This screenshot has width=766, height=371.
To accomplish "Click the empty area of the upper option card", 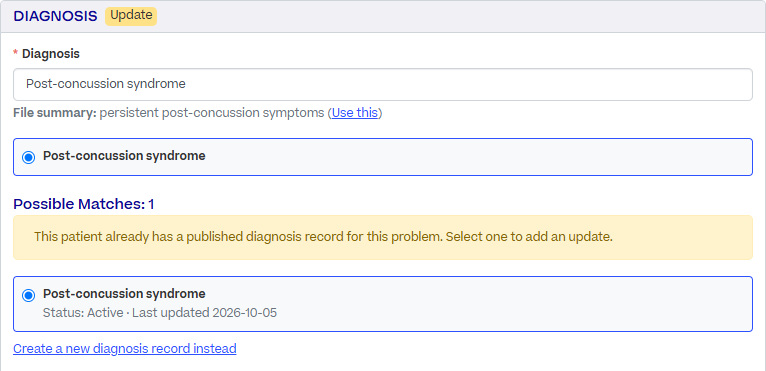I will click(x=479, y=157).
